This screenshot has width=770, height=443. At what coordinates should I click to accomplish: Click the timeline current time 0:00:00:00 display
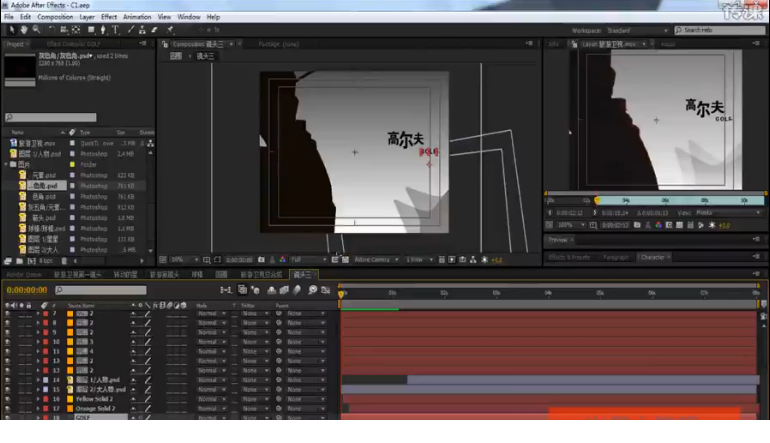[x=27, y=290]
